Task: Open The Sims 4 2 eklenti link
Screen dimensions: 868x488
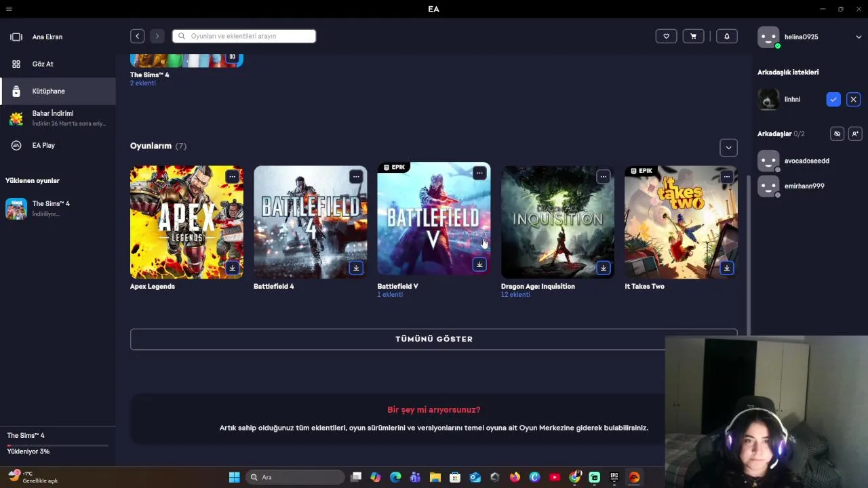Action: click(143, 83)
